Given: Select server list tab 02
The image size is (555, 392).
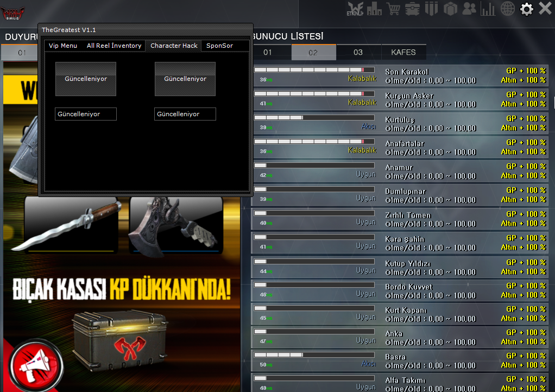Looking at the screenshot, I should [x=313, y=52].
